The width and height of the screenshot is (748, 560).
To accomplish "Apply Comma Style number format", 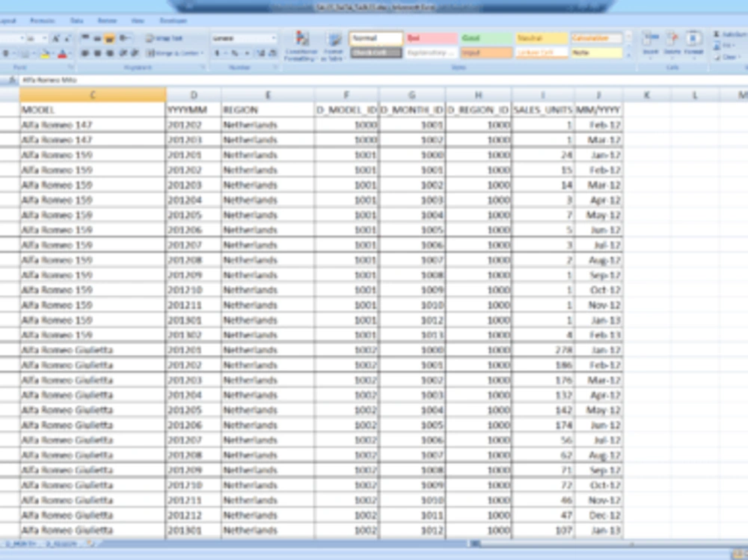I will coord(247,53).
